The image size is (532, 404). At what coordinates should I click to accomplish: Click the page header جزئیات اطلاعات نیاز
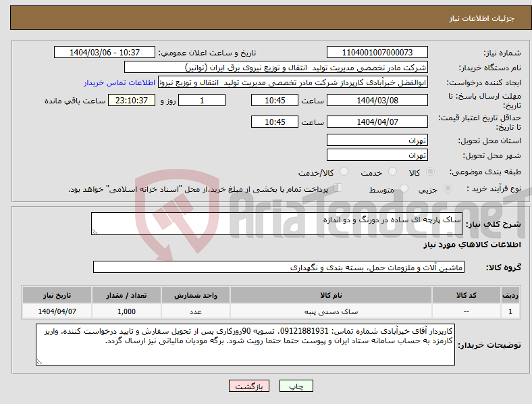(481, 18)
